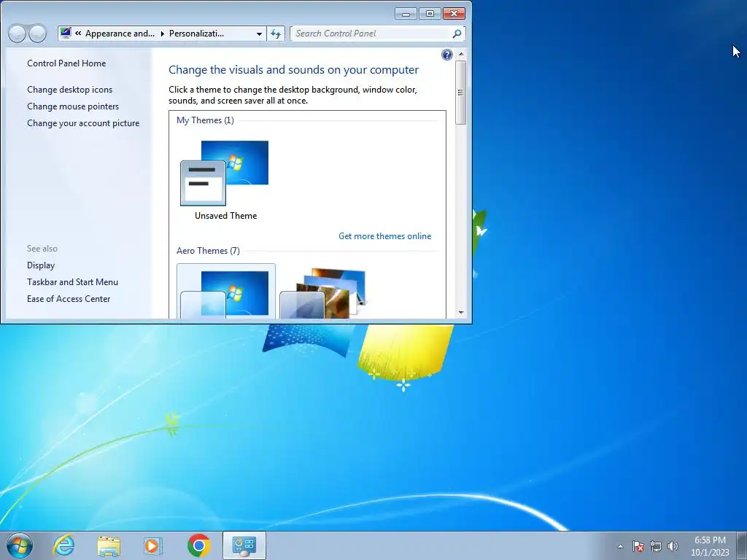Open Change your account picture link

[83, 122]
